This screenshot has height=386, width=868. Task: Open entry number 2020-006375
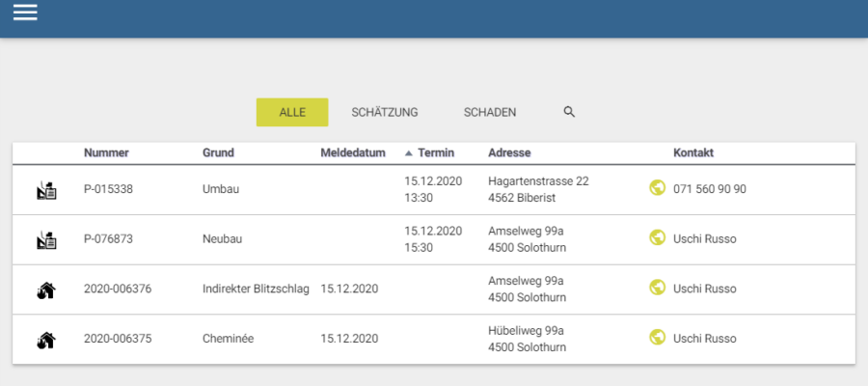click(x=118, y=339)
